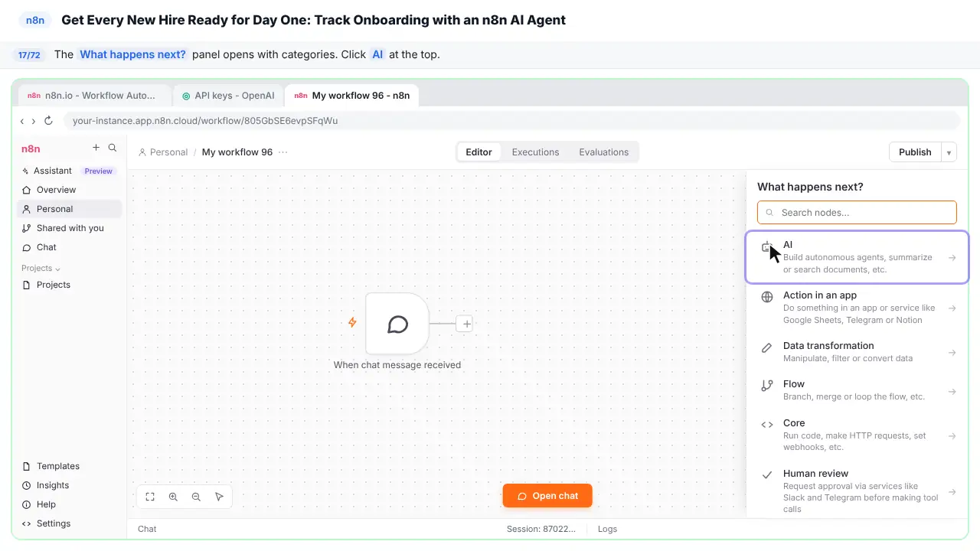Open the sidebar search magnifier icon
This screenshot has width=980, height=551.
click(x=113, y=148)
